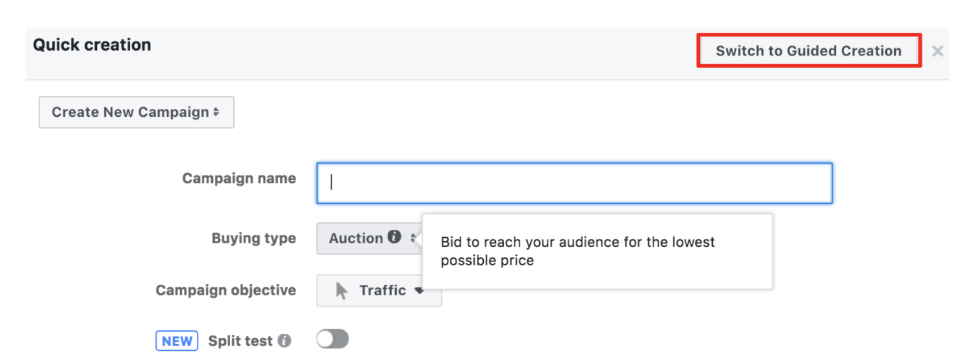
Task: Click the sort arrows on the Auction selector
Action: coord(413,238)
